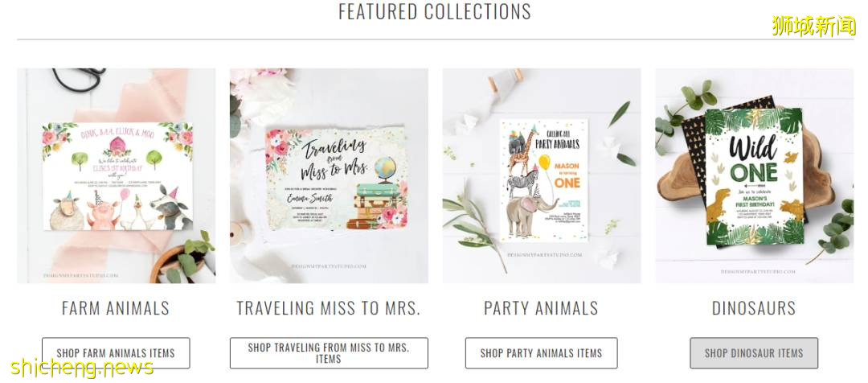868x383 pixels.
Task: Click the Featured Collections heading
Action: click(435, 11)
